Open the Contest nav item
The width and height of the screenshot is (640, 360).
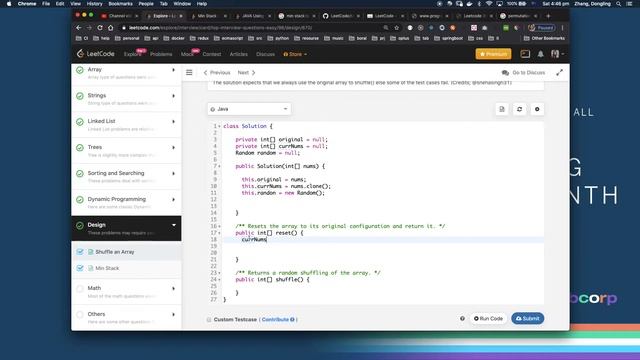pos(212,54)
